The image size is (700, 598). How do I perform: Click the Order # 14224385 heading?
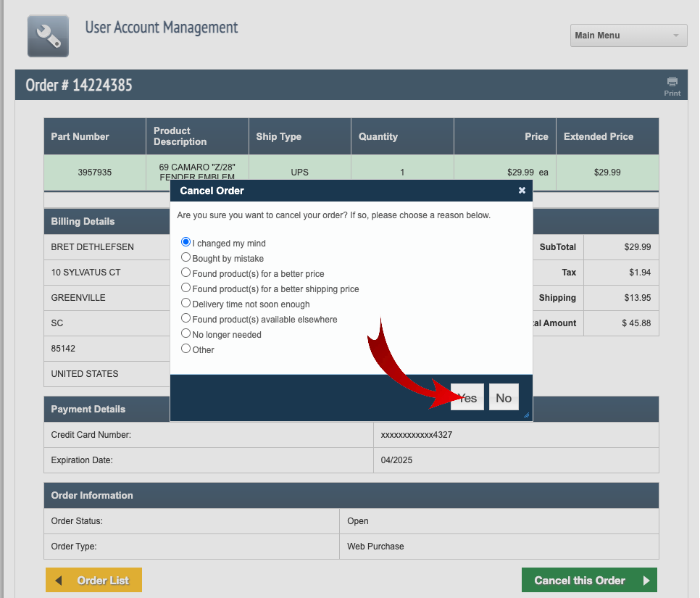(x=79, y=85)
